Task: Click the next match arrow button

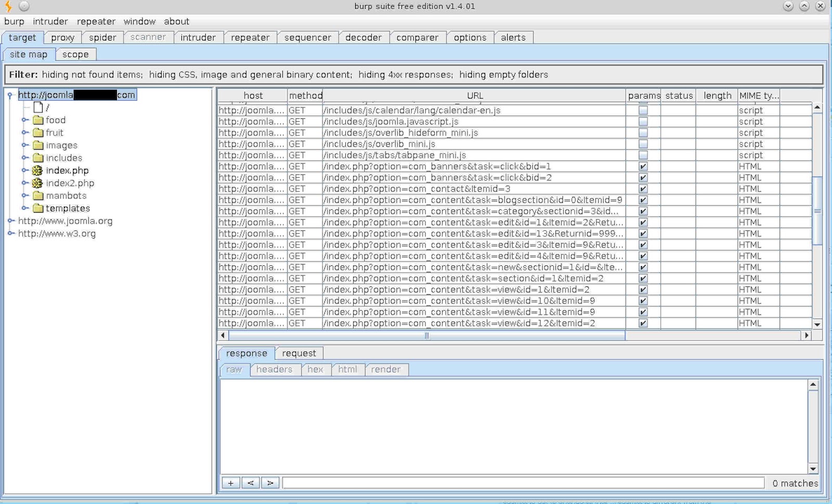Action: point(270,483)
